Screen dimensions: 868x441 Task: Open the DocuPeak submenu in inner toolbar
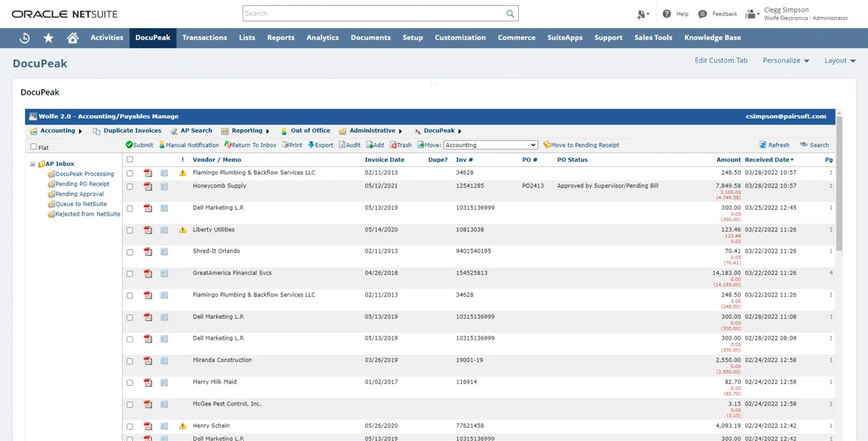(439, 131)
